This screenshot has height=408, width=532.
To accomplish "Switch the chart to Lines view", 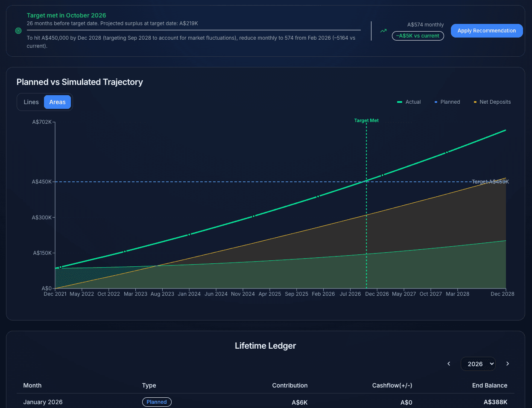I will (31, 102).
